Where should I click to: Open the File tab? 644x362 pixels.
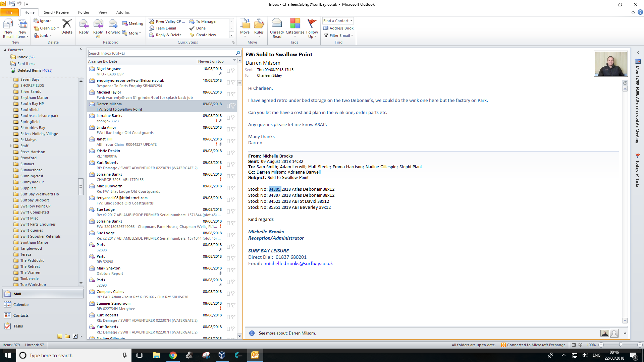click(9, 12)
